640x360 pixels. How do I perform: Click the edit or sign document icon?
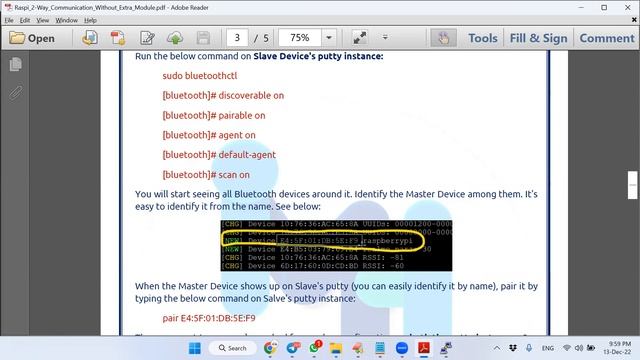147,38
